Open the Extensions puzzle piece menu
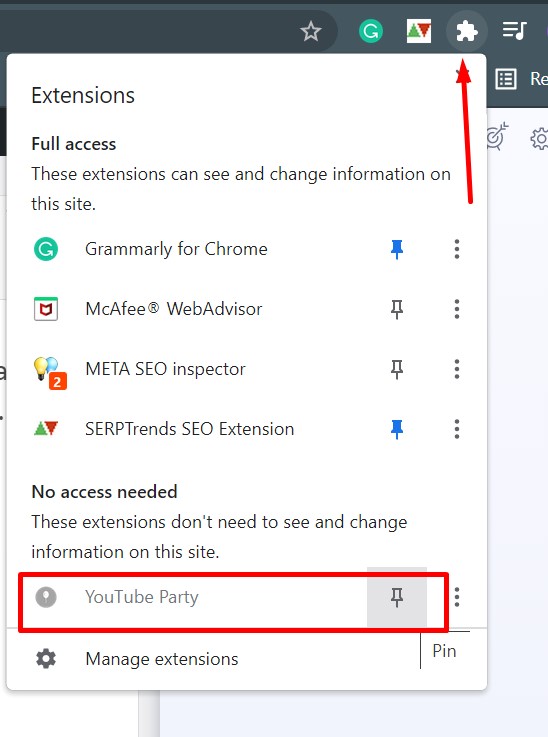The height and width of the screenshot is (737, 548). tap(466, 31)
